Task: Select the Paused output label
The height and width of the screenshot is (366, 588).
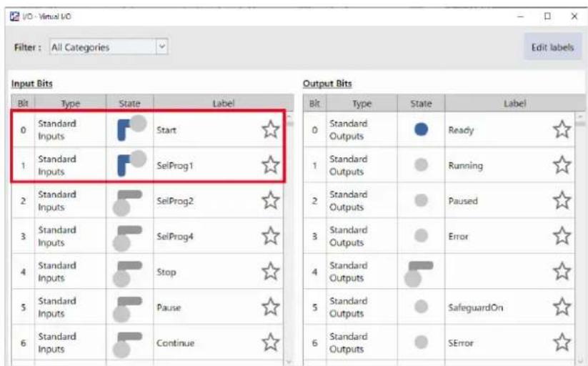Action: 463,201
